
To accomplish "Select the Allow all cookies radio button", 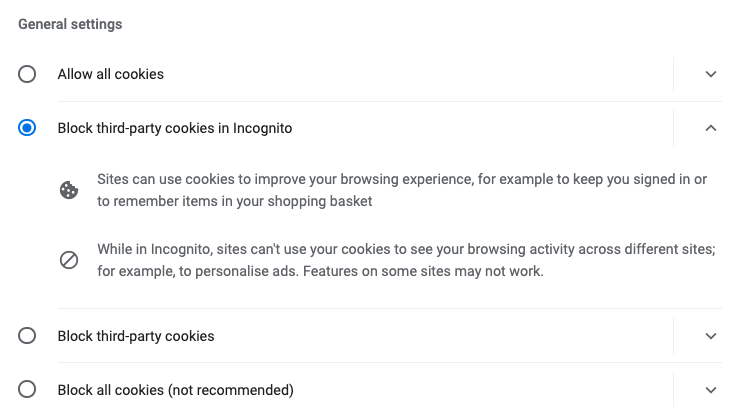I will tap(27, 74).
